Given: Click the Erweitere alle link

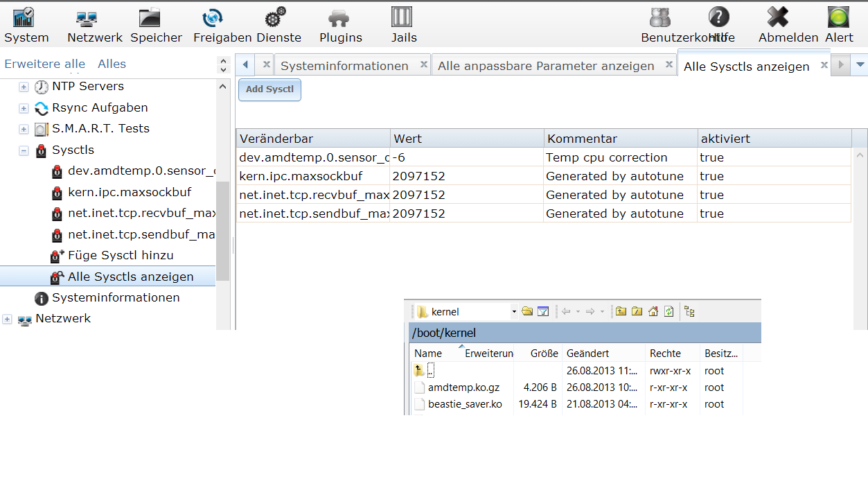Looking at the screenshot, I should [44, 64].
